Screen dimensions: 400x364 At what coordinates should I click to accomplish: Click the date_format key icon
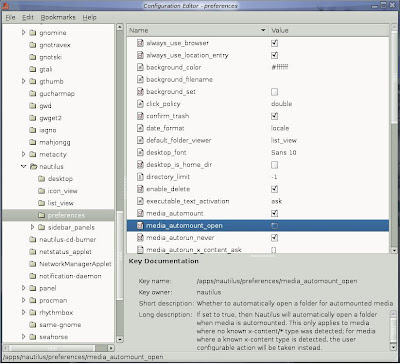(140, 128)
